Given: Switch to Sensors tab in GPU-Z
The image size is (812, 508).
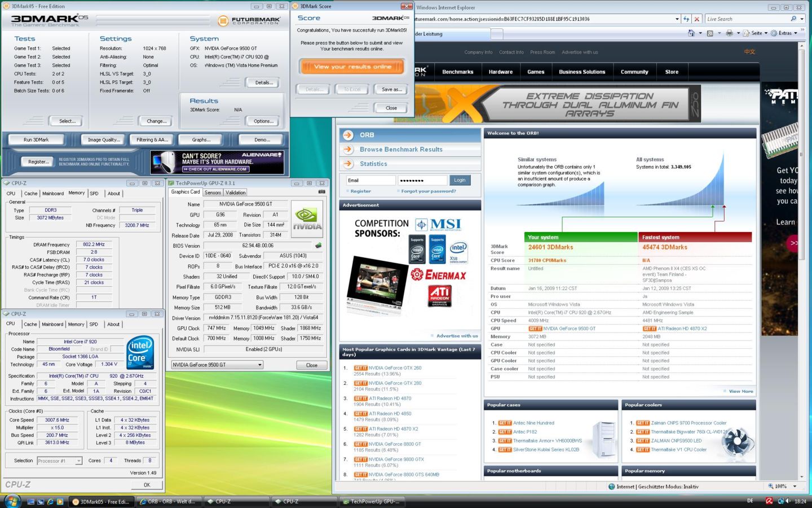Looking at the screenshot, I should [213, 192].
